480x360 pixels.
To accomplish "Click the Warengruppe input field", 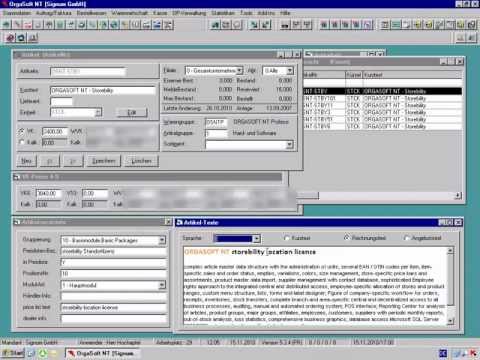I will point(216,122).
